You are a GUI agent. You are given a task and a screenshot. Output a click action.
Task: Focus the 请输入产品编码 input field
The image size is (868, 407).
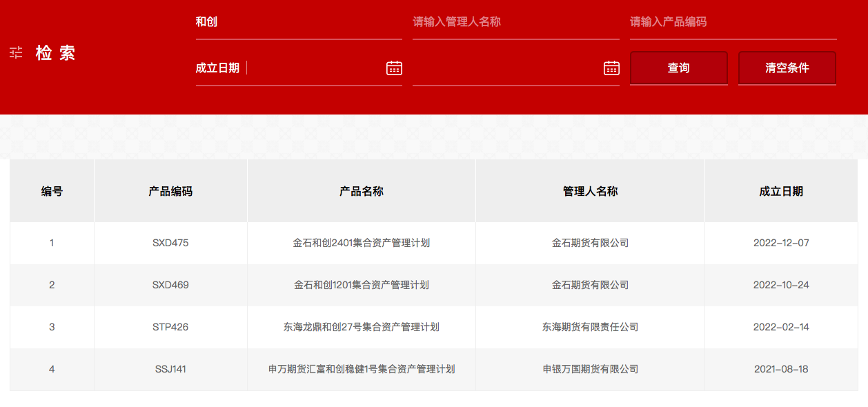pos(733,22)
